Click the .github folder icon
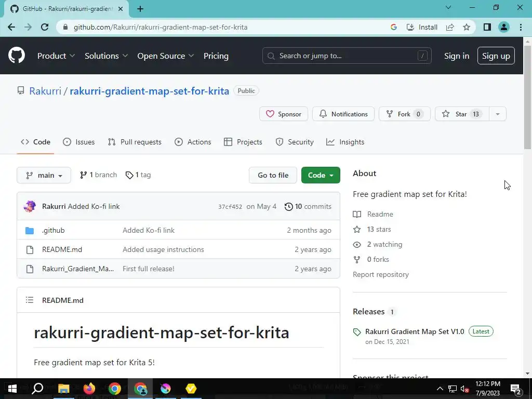 tap(30, 230)
